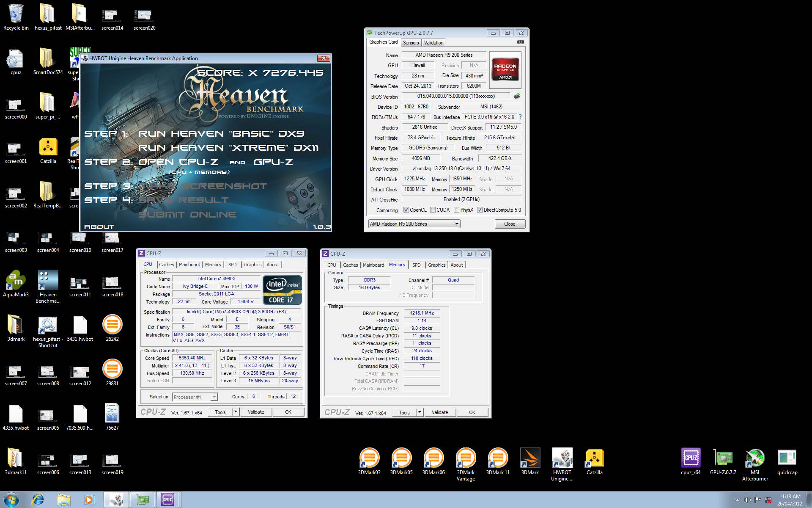Open the SPD tab in right CPU-Z window
Image resolution: width=812 pixels, height=508 pixels.
pos(417,265)
